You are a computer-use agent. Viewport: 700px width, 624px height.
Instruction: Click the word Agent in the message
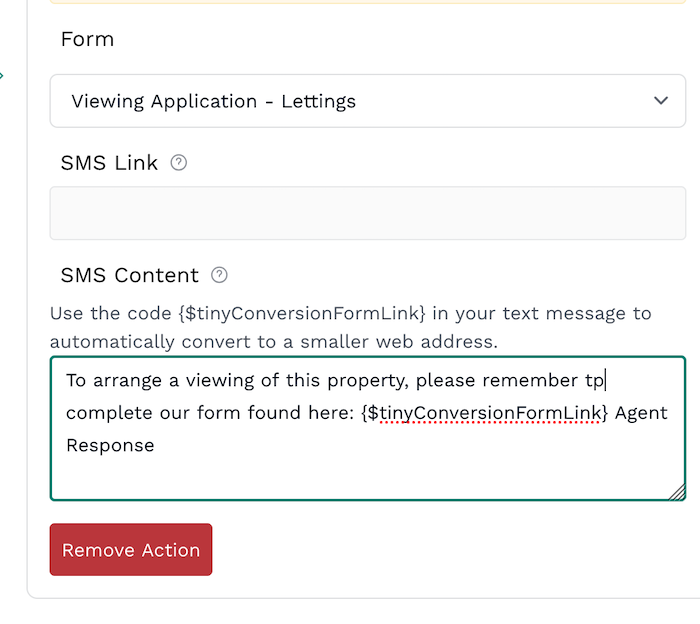point(641,413)
